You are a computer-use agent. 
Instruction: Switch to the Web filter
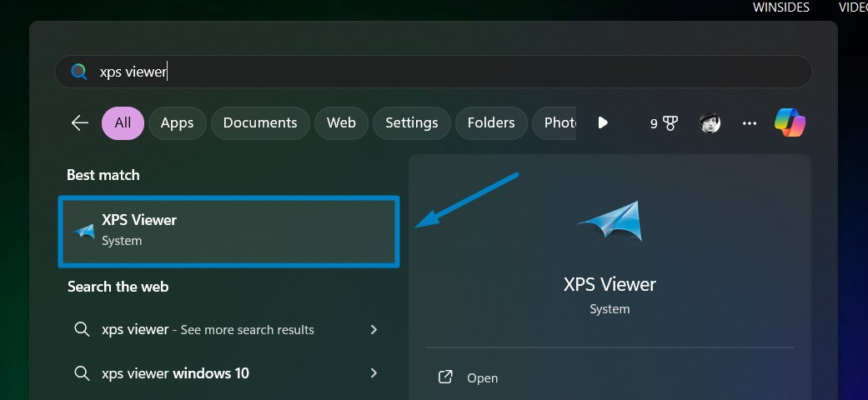[x=341, y=122]
